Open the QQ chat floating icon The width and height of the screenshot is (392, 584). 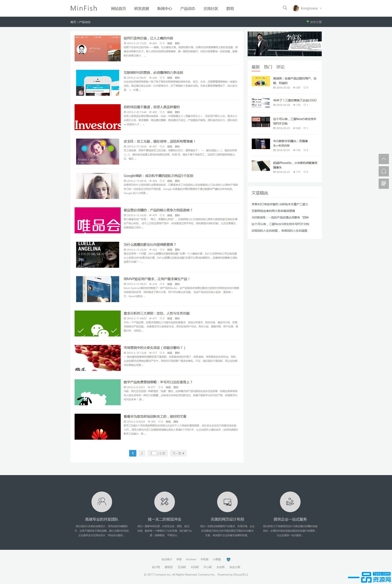(384, 171)
